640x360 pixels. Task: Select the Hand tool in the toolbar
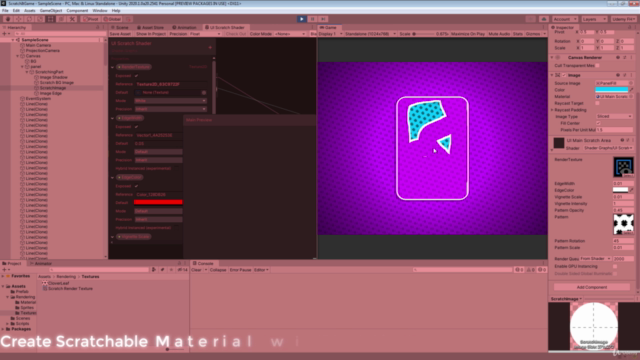coord(8,19)
